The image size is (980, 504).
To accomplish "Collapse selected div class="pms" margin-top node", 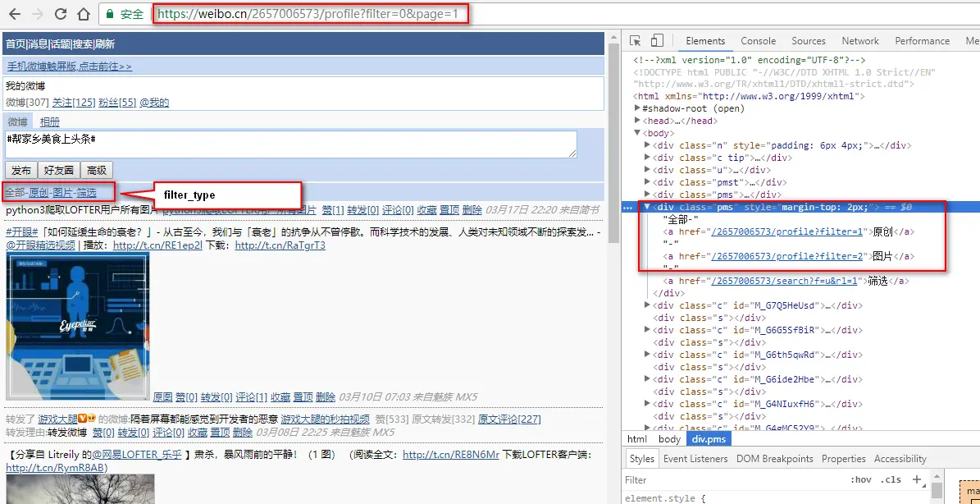I will click(648, 207).
